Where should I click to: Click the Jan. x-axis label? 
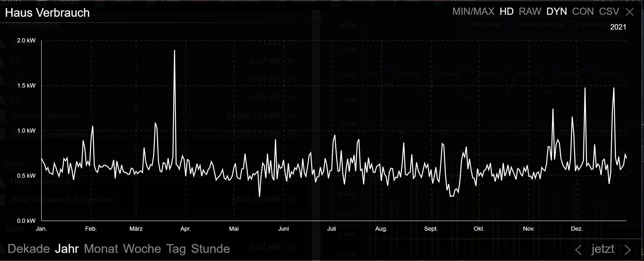click(x=41, y=229)
